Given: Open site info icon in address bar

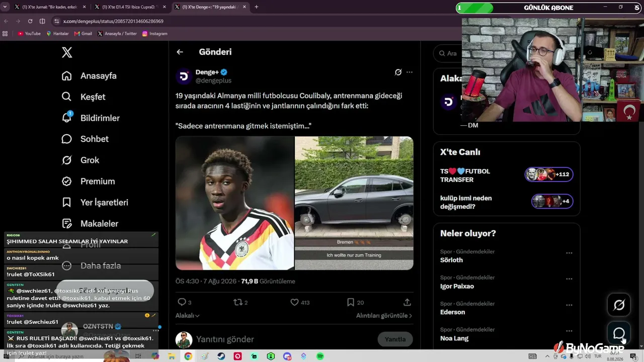Looking at the screenshot, I should point(57,21).
